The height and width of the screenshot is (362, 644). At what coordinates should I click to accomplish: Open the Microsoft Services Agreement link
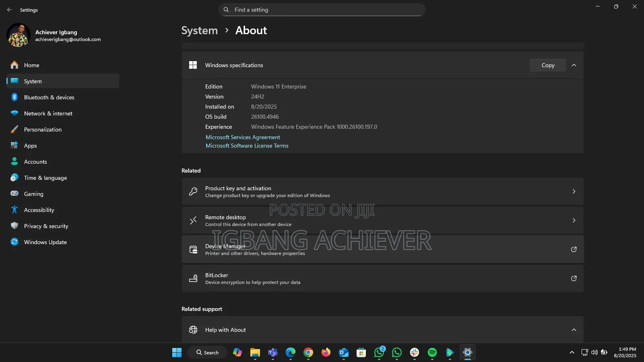coord(243,137)
